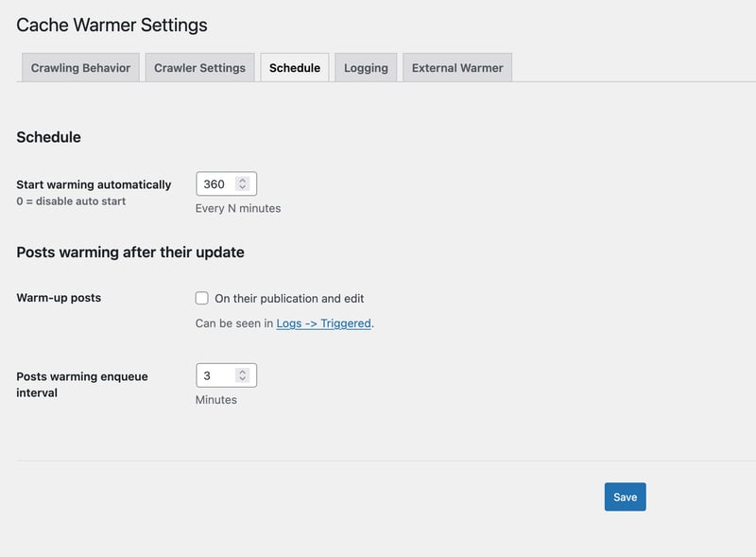Switch to the Crawler Settings tab
Screen dimensions: 756x557
[199, 68]
